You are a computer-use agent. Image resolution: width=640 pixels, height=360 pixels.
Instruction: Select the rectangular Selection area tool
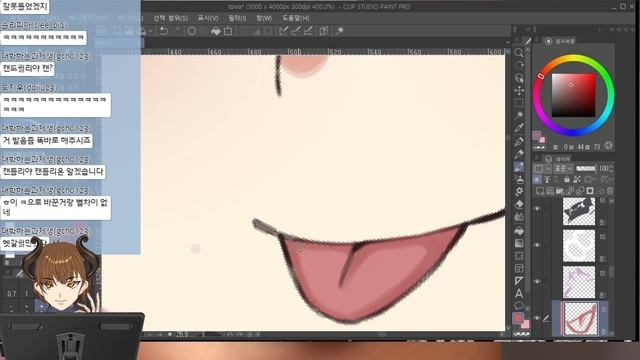point(519,103)
